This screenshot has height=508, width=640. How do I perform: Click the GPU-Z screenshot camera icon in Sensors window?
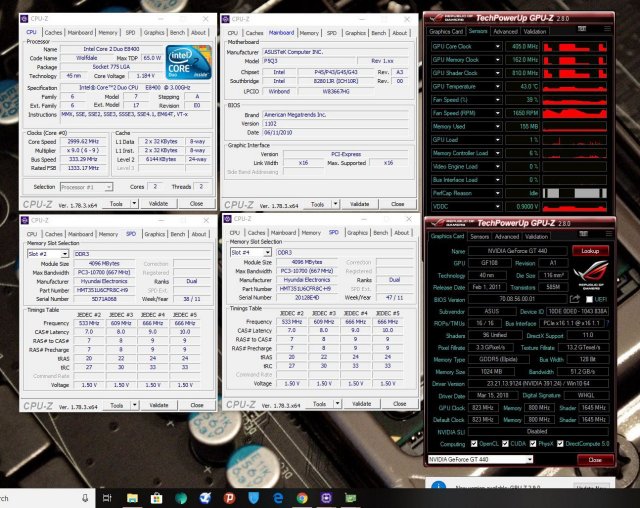582,29
